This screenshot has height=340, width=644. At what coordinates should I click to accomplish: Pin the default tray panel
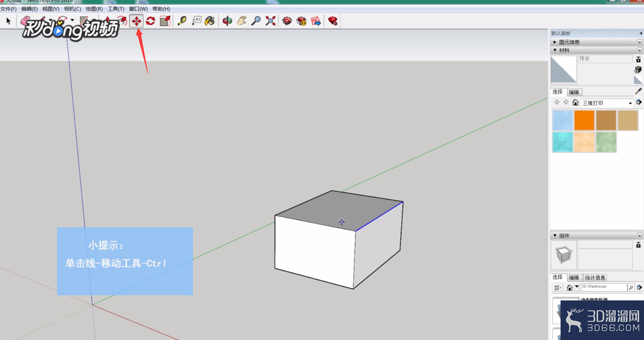click(x=641, y=33)
